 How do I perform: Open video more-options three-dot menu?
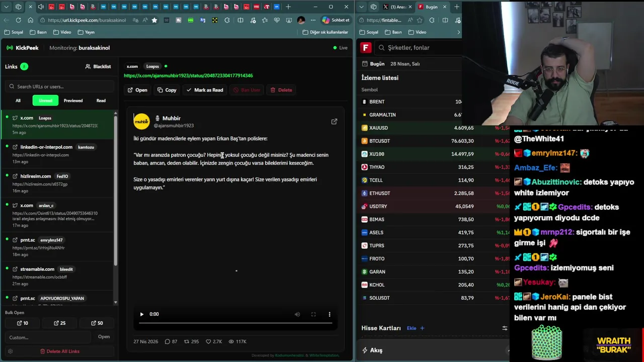[x=330, y=314]
